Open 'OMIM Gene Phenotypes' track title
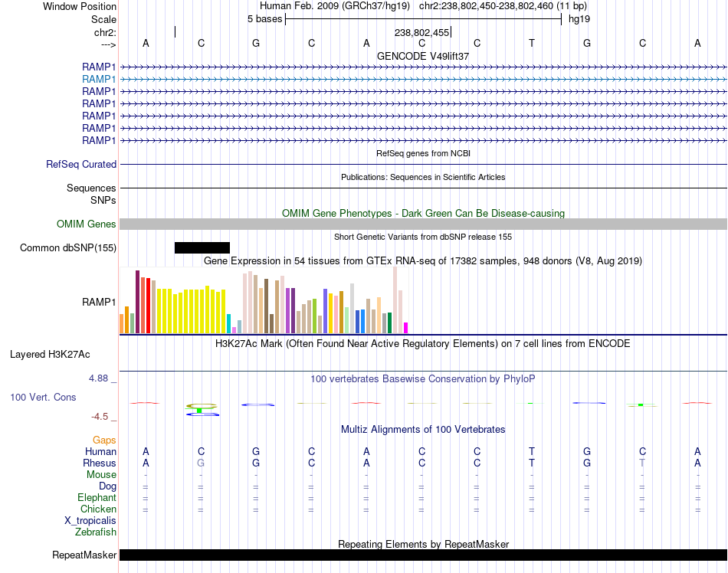The image size is (728, 573). pos(423,214)
